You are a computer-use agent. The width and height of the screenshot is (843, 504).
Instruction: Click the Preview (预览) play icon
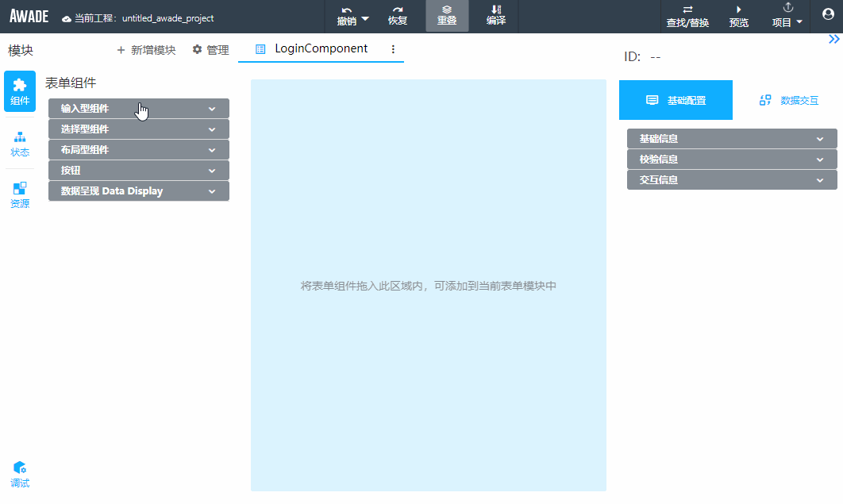738,10
